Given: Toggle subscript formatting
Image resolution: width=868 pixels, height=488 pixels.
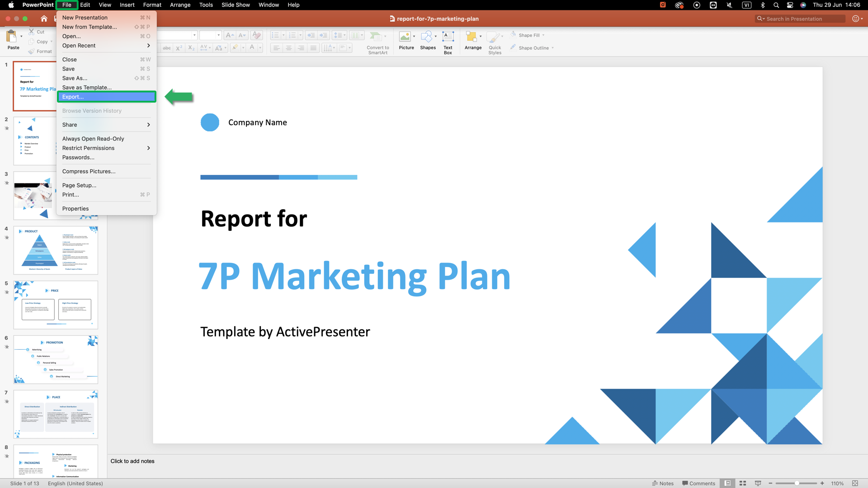Looking at the screenshot, I should click(191, 48).
